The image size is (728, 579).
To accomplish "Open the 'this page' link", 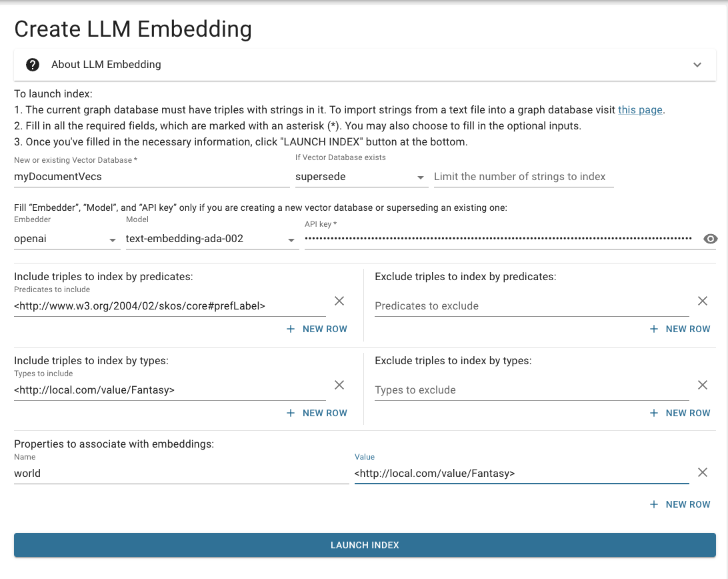I will [x=640, y=110].
